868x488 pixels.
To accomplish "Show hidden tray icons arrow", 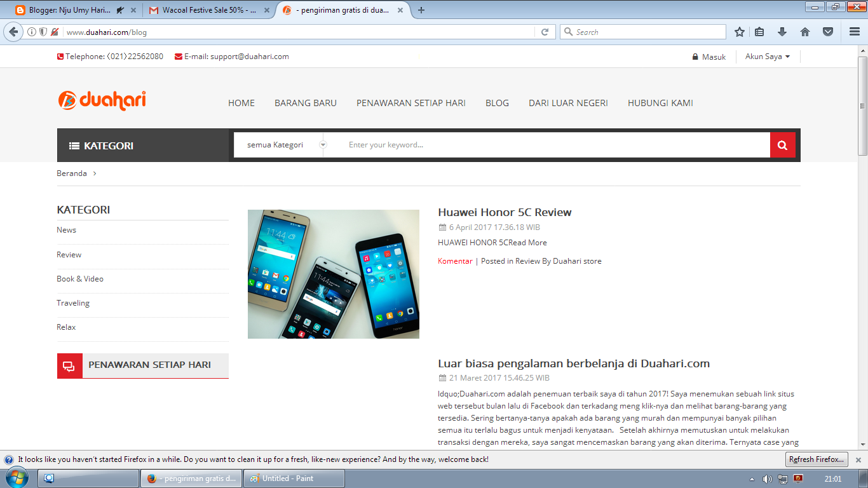I will (752, 478).
